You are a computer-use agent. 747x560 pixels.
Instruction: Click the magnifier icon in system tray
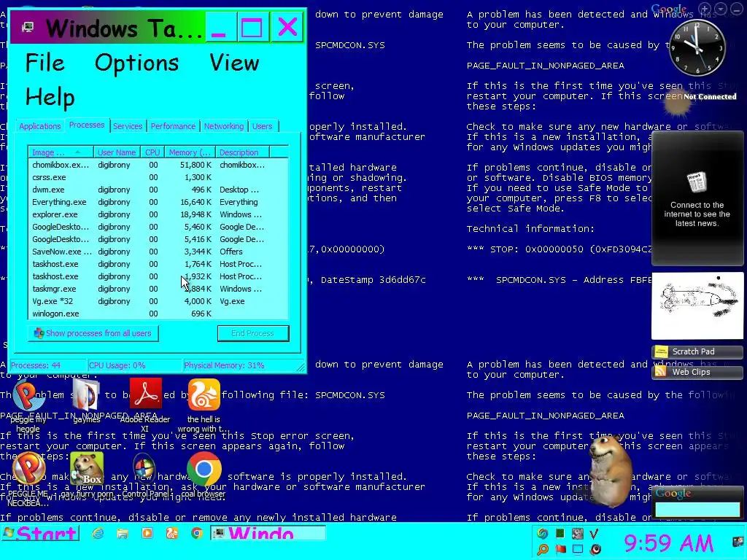click(542, 549)
